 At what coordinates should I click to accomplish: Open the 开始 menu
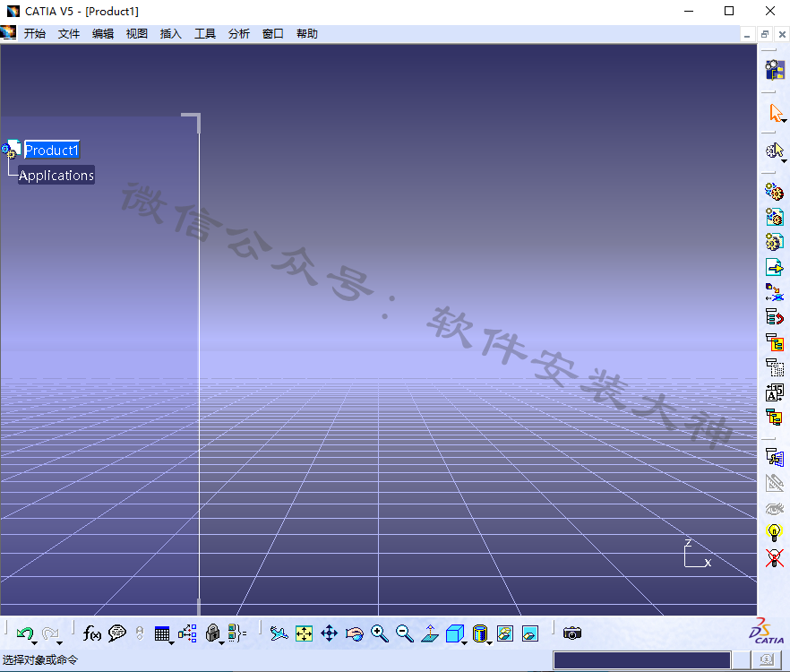tap(34, 34)
